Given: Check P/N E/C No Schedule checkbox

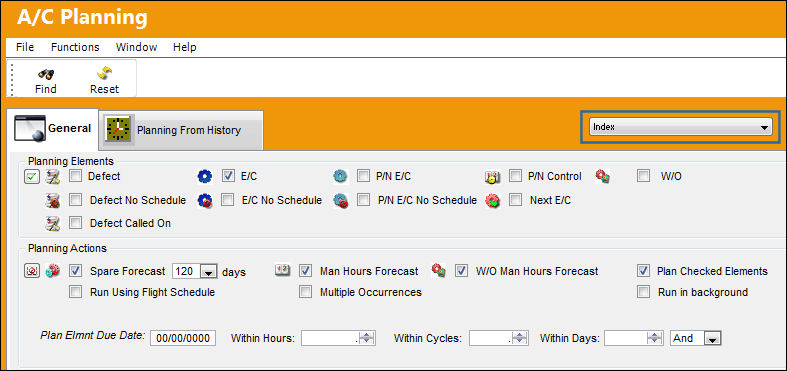Looking at the screenshot, I should 363,200.
